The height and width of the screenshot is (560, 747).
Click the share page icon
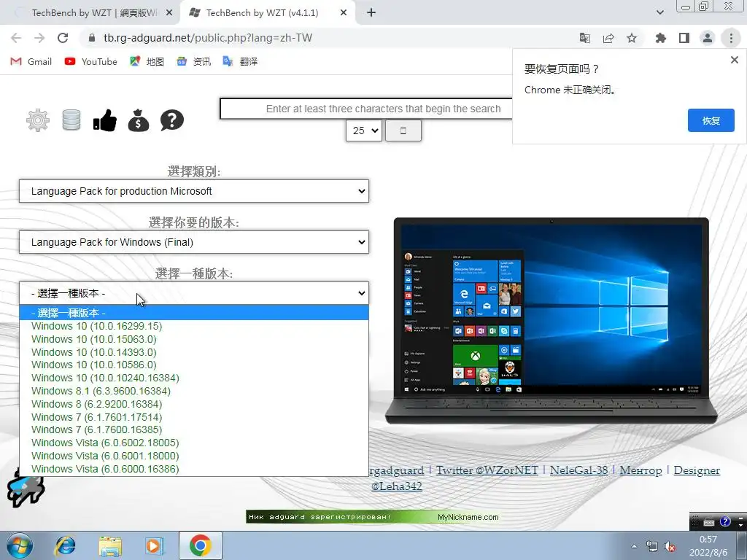(608, 38)
